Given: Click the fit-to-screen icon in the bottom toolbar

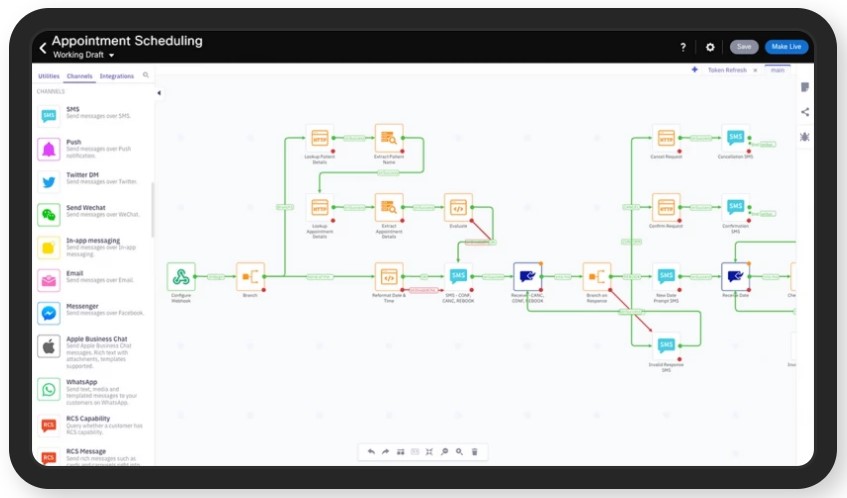Looking at the screenshot, I should [429, 452].
